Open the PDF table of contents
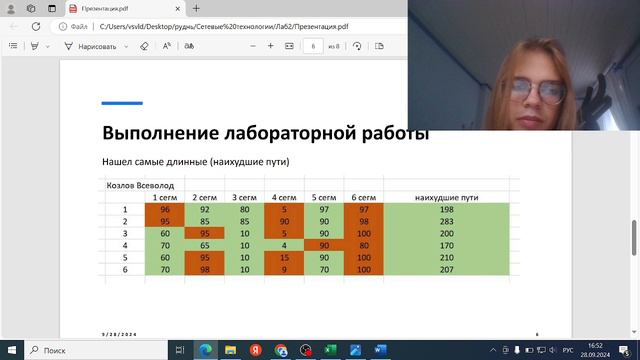The image size is (640, 360). (13, 46)
